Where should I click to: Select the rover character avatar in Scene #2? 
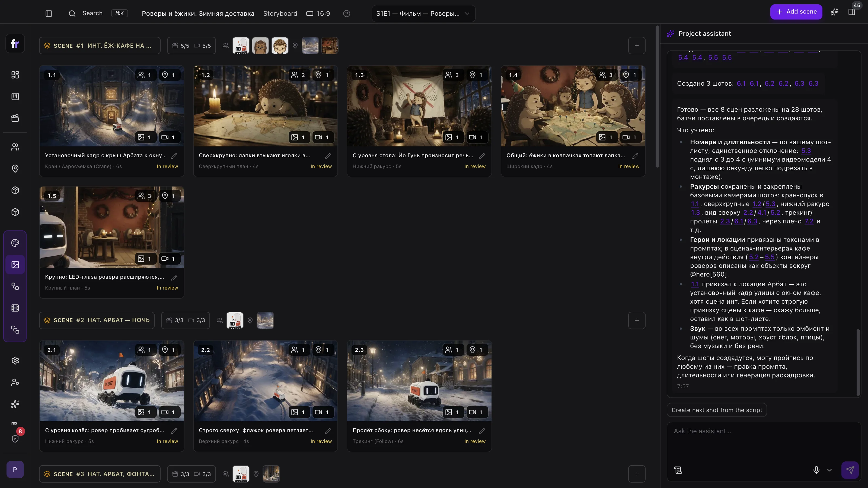235,320
